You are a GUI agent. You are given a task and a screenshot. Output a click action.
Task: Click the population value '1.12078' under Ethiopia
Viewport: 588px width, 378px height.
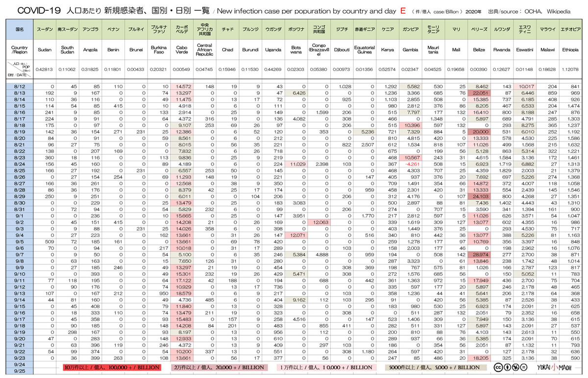click(x=570, y=69)
